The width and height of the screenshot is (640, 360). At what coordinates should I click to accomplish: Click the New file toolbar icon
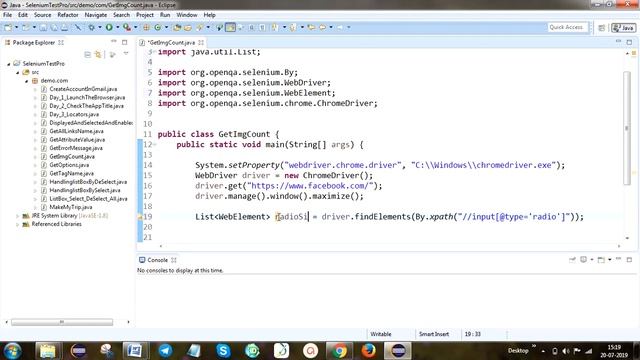point(8,27)
